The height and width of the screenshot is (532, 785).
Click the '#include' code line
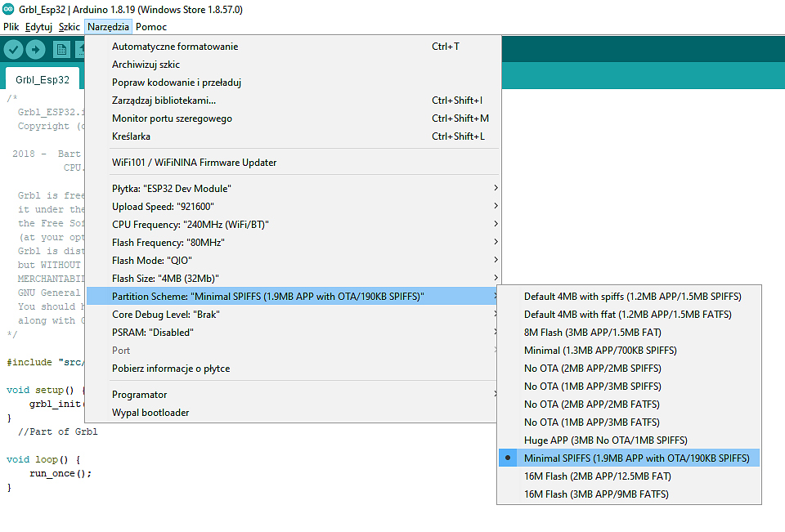tap(45, 362)
